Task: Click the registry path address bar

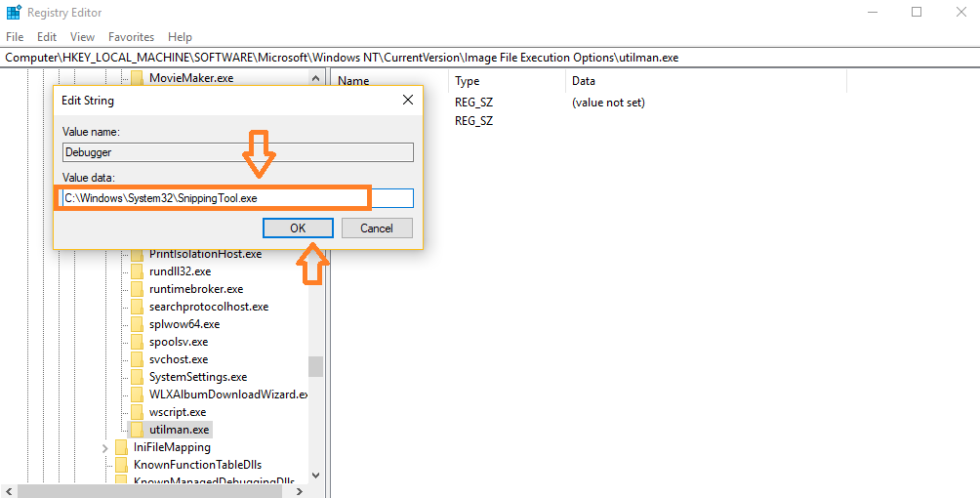Action: pos(490,58)
